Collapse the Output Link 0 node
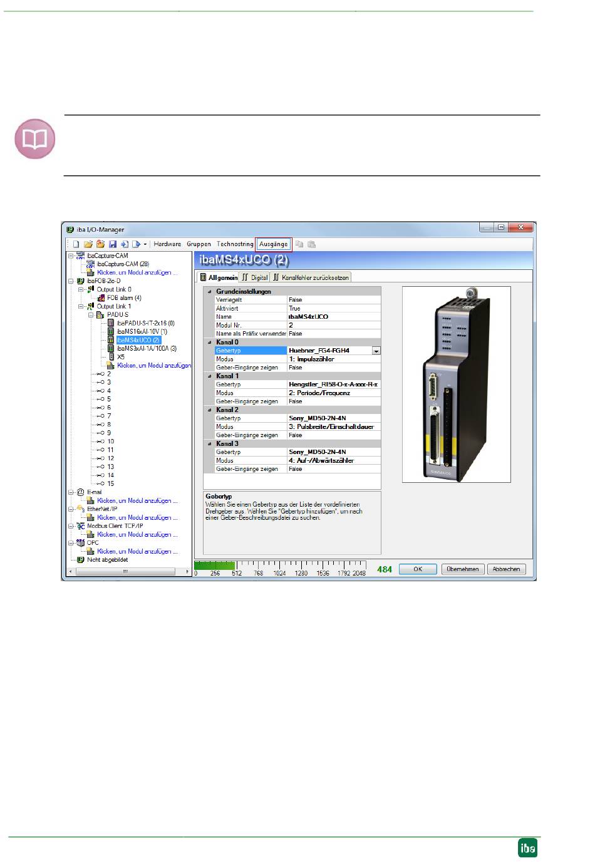 pyautogui.click(x=81, y=289)
